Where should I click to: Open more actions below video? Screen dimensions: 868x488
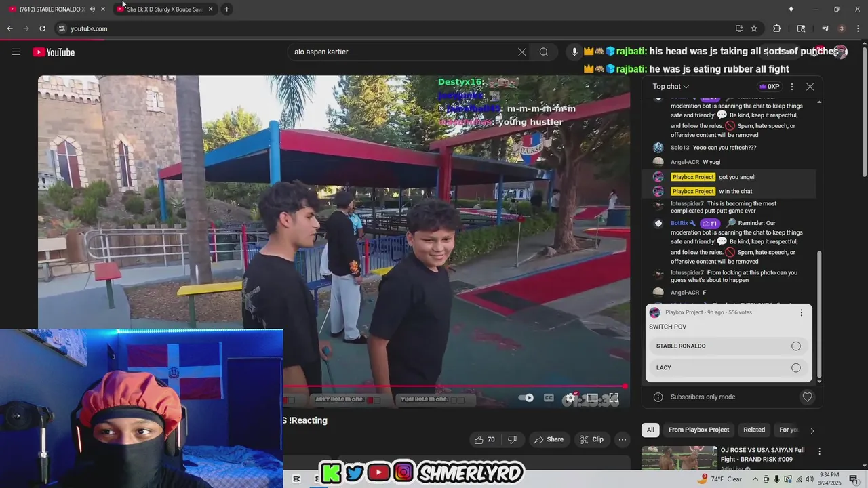[623, 440]
